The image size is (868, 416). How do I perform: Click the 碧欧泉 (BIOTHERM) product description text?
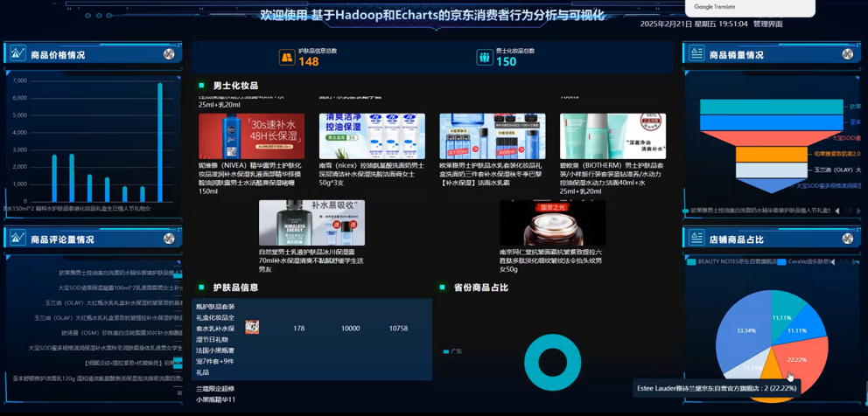[612, 178]
